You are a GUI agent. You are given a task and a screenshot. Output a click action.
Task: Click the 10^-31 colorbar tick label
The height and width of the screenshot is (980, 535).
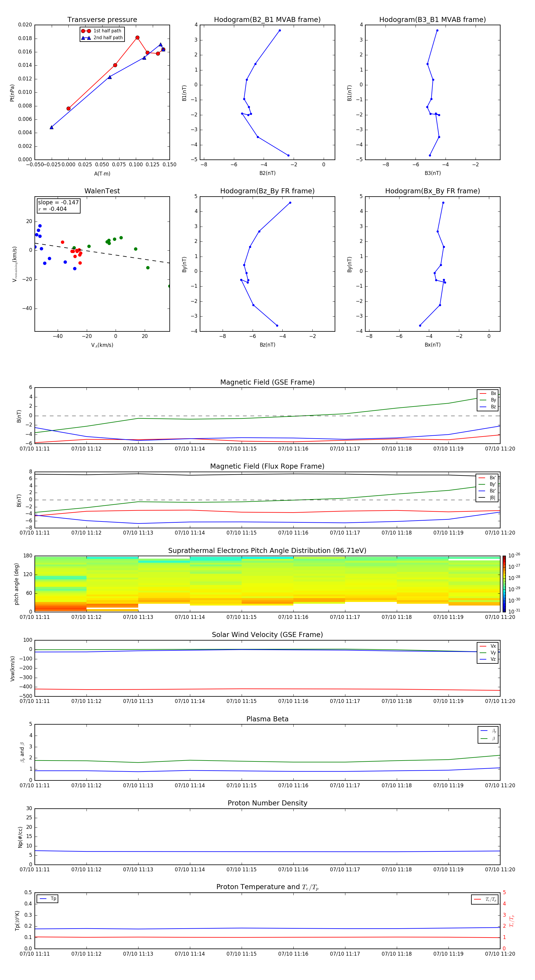click(514, 611)
